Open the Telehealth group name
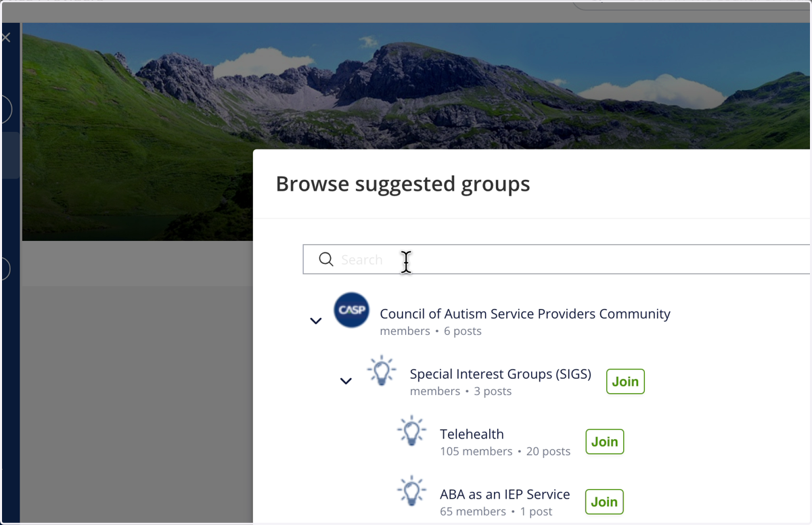Image resolution: width=812 pixels, height=525 pixels. click(472, 434)
